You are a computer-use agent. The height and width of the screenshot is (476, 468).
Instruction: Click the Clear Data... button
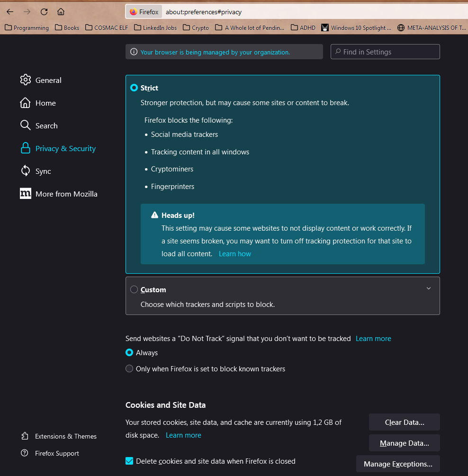pos(404,422)
